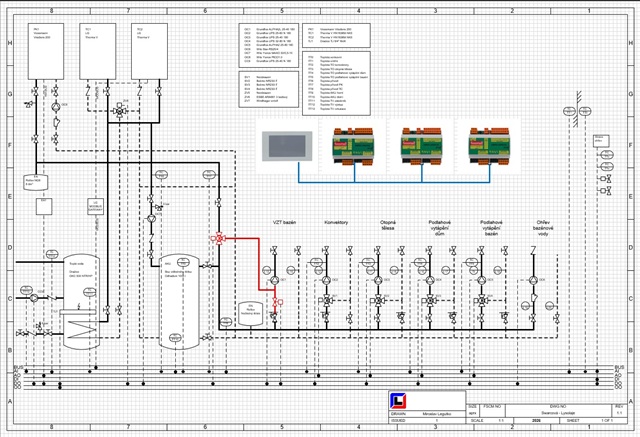
Task: Click the red and blue company logo
Action: click(398, 401)
